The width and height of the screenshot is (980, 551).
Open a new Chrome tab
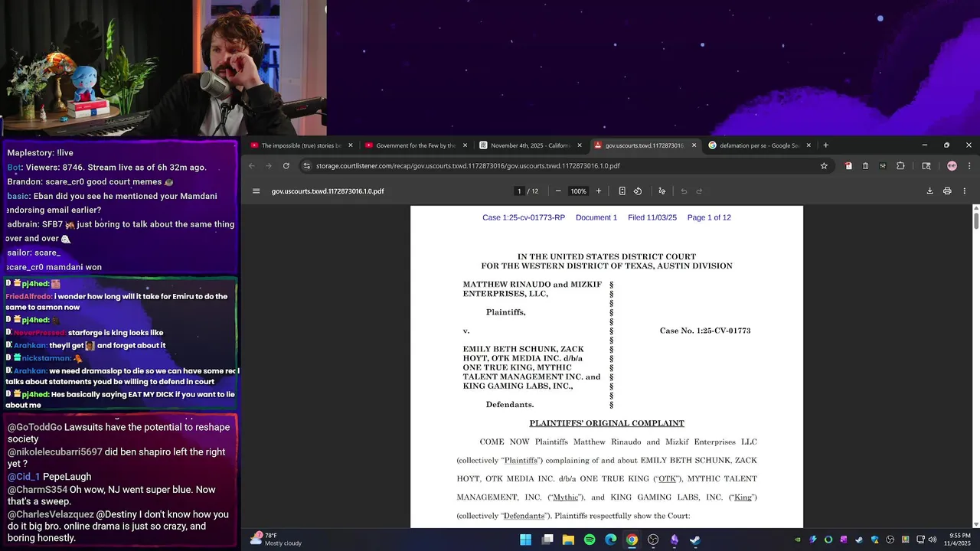point(825,145)
